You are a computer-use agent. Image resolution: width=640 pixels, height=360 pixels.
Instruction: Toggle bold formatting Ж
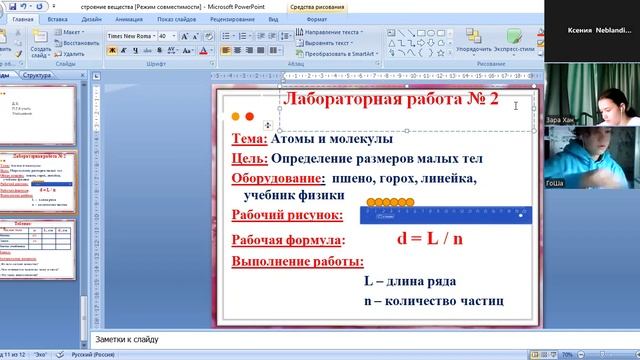point(112,50)
